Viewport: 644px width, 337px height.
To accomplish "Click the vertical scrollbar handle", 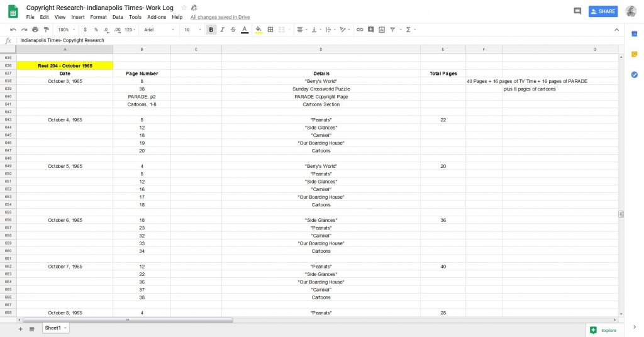I will [x=621, y=214].
